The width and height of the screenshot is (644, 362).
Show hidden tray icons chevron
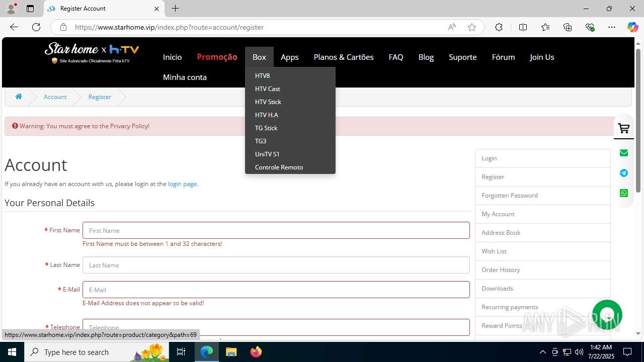(542, 352)
